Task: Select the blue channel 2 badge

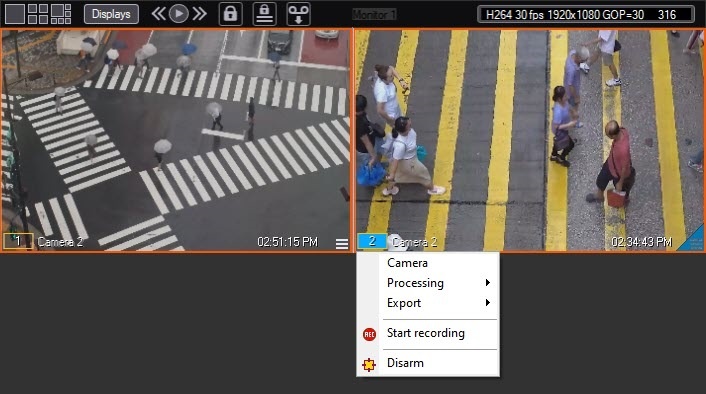Action: tap(372, 241)
